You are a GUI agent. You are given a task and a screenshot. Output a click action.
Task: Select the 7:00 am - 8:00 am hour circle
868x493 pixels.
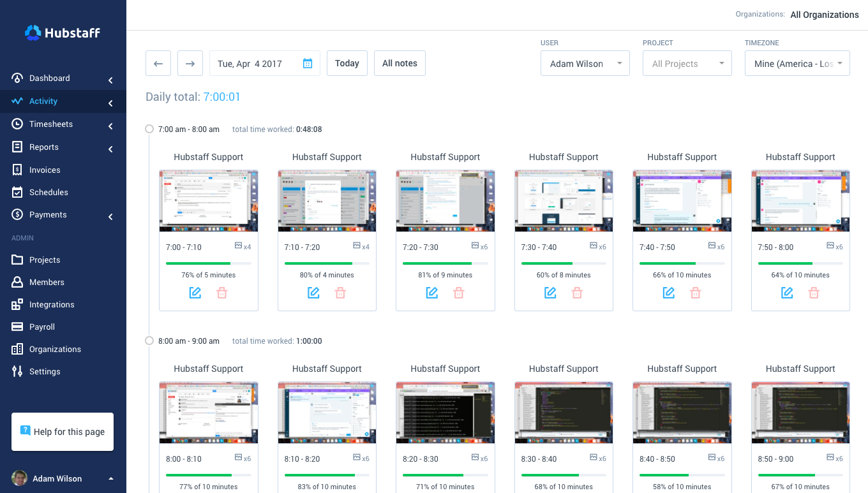(x=149, y=128)
